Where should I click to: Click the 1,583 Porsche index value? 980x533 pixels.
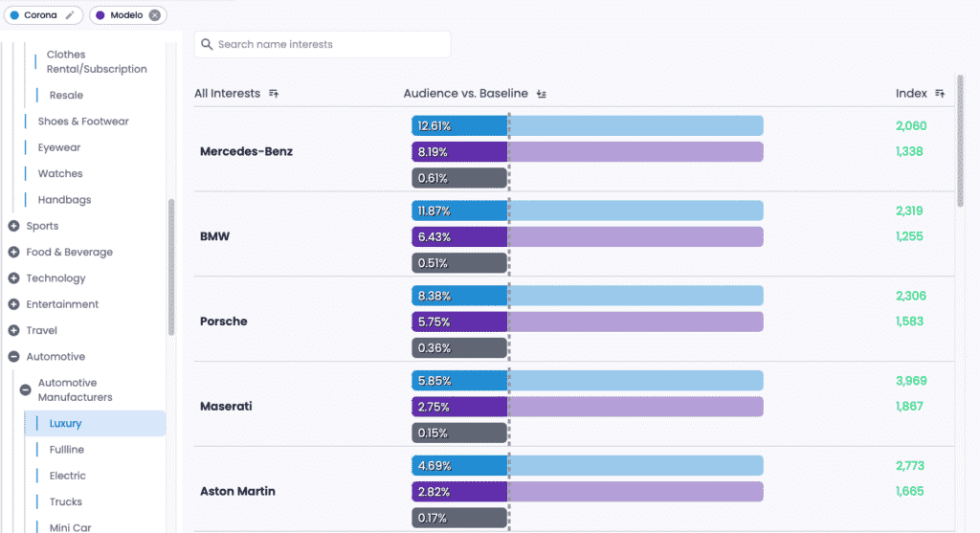(x=909, y=322)
